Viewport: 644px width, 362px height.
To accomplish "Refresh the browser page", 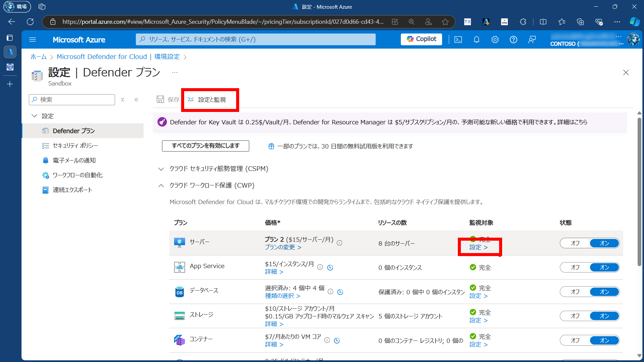I will (30, 22).
